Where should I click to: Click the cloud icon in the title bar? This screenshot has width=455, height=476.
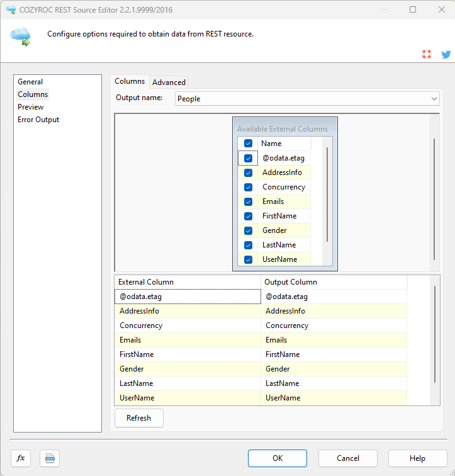point(11,9)
